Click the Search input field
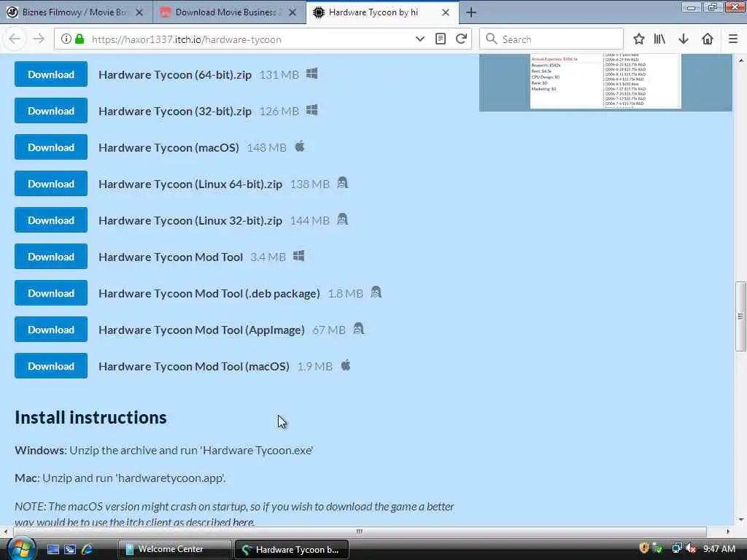This screenshot has height=560, width=747. 551,39
